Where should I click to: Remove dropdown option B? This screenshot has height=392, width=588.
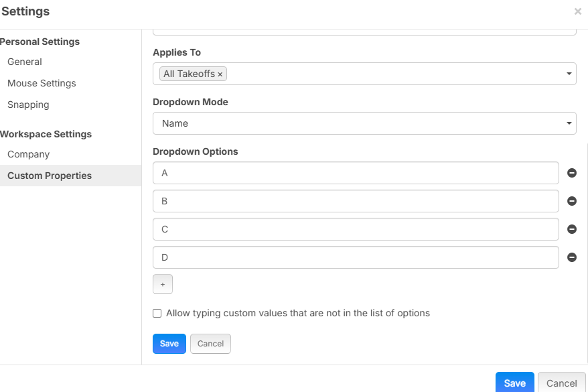pos(571,201)
